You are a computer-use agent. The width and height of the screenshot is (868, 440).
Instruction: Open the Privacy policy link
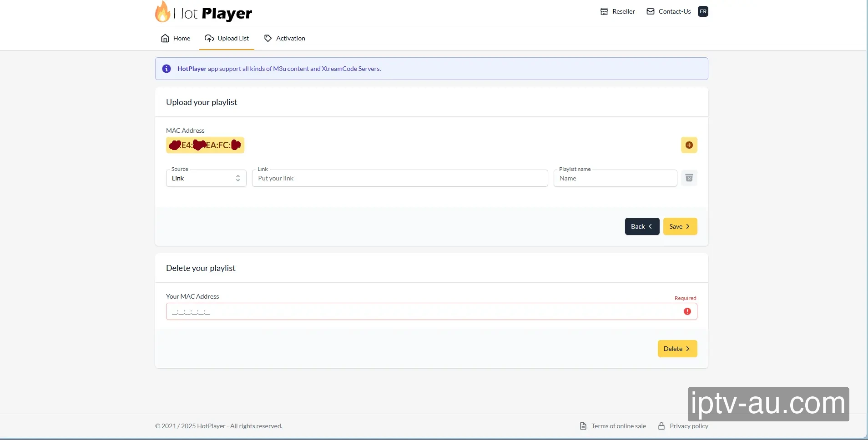click(683, 426)
